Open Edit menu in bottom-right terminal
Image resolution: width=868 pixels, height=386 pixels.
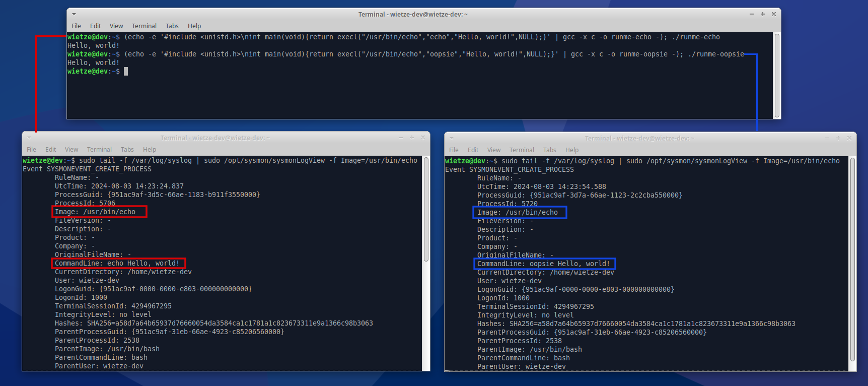coord(473,150)
